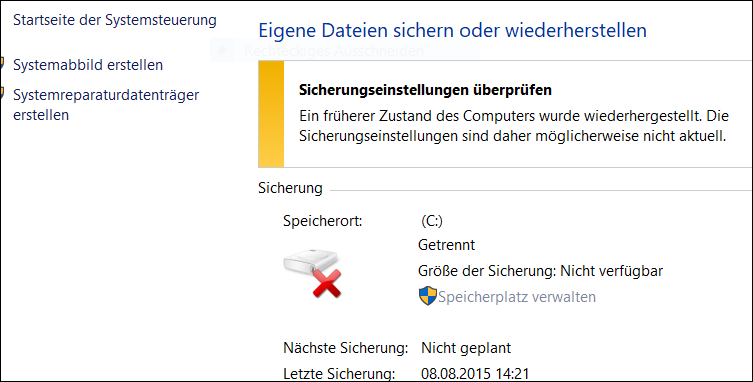Click the faded Rechteckiges Ausschneiden overlay text
This screenshot has height=382, width=753.
click(x=334, y=50)
